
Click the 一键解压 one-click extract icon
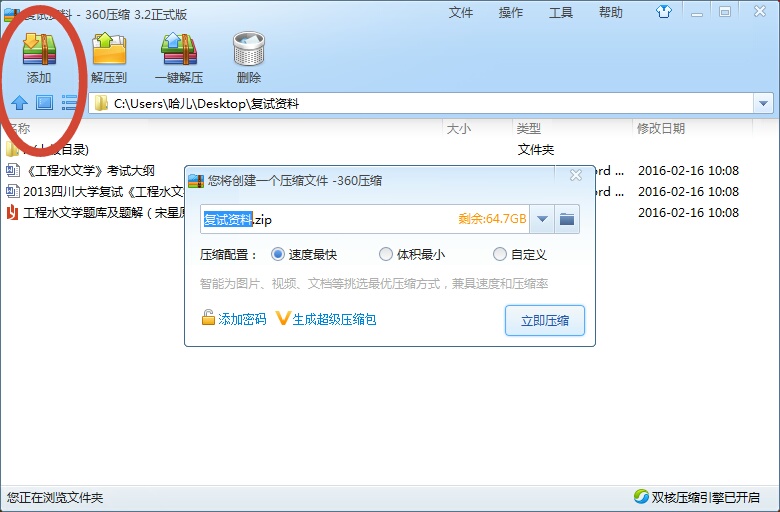point(179,49)
